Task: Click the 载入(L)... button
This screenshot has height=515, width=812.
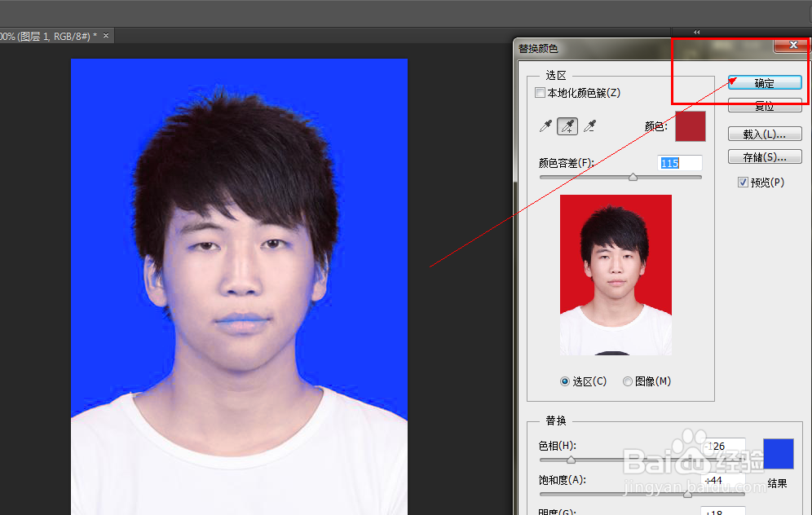Action: coord(765,134)
